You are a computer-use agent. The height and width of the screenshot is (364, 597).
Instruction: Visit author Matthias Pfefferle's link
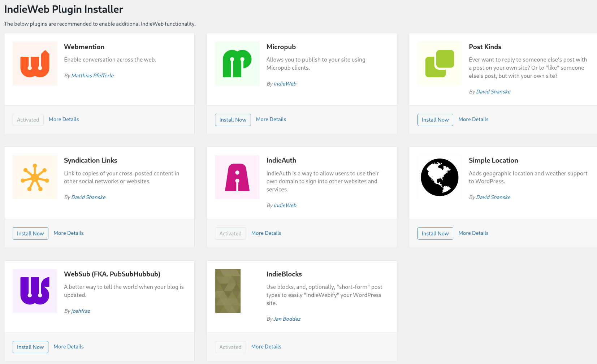point(92,75)
